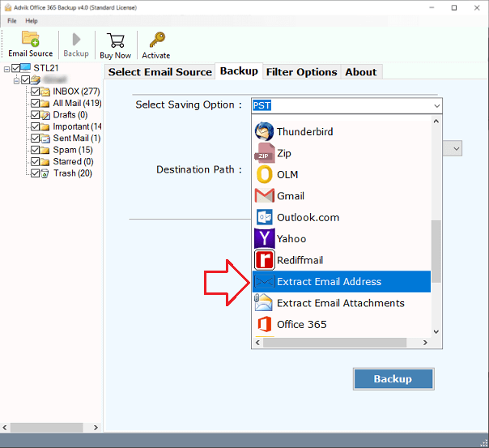This screenshot has width=489, height=448.
Task: Toggle the Spam (15) checkbox
Action: pos(36,150)
